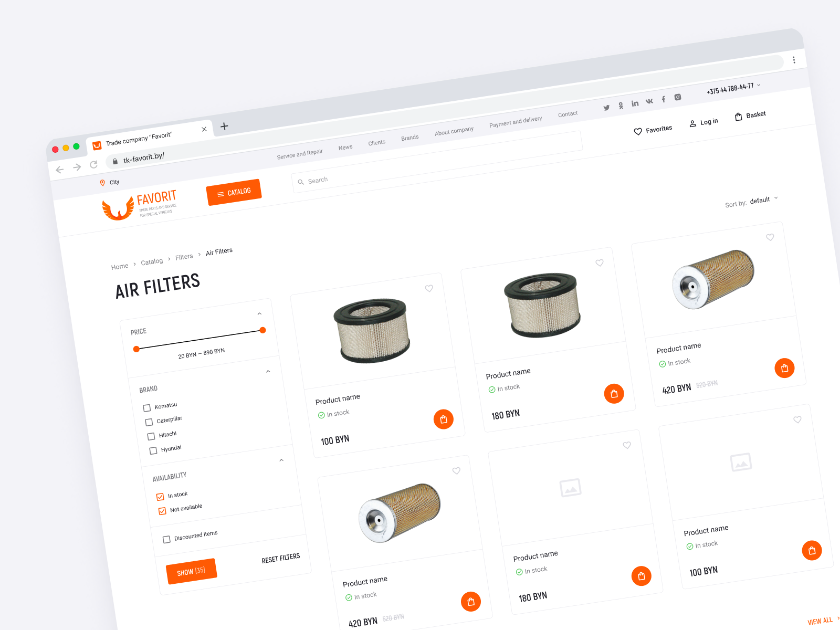Image resolution: width=840 pixels, height=630 pixels.
Task: Uncheck the In stock availability checkbox
Action: pos(160,497)
